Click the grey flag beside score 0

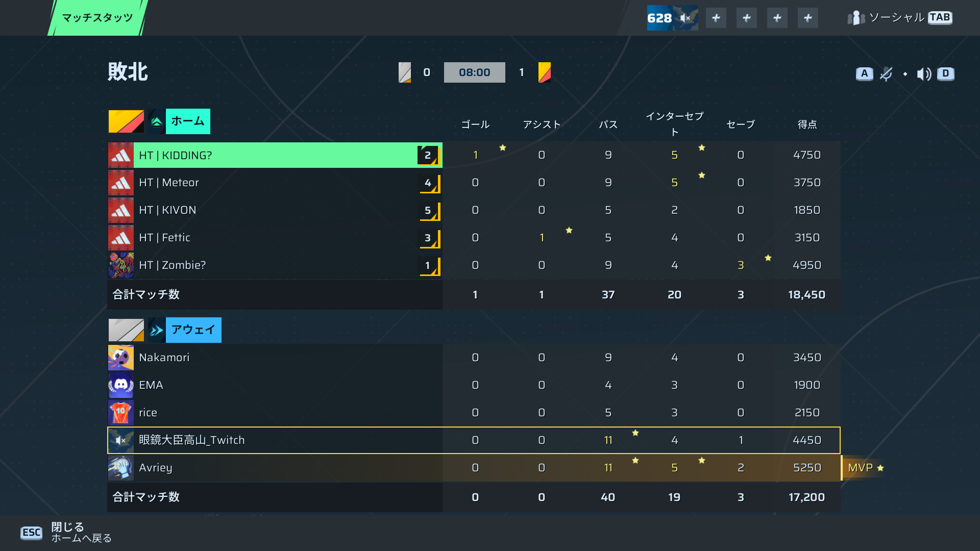[x=405, y=72]
